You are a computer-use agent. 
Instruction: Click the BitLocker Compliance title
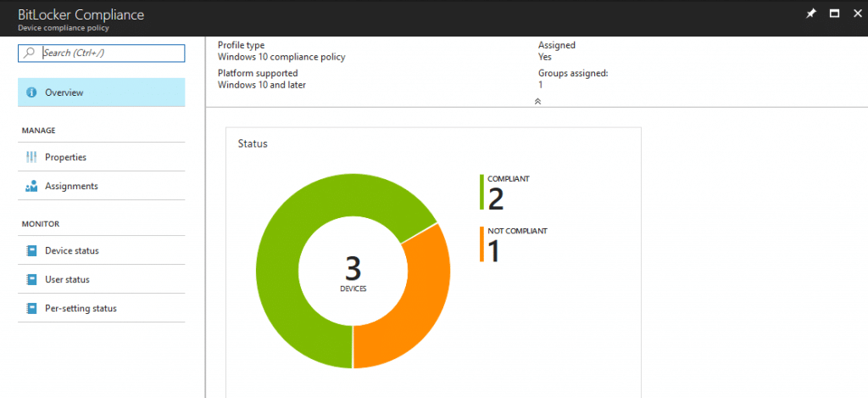[81, 14]
